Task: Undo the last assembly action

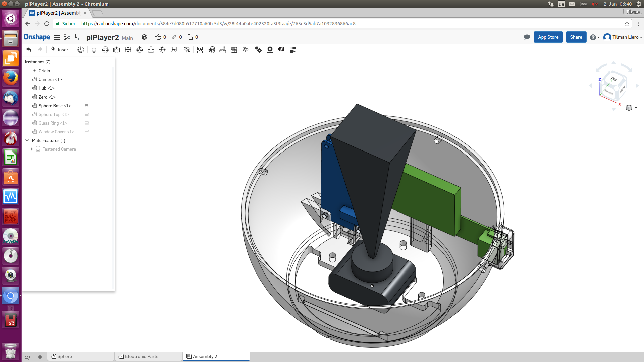Action: click(29, 50)
